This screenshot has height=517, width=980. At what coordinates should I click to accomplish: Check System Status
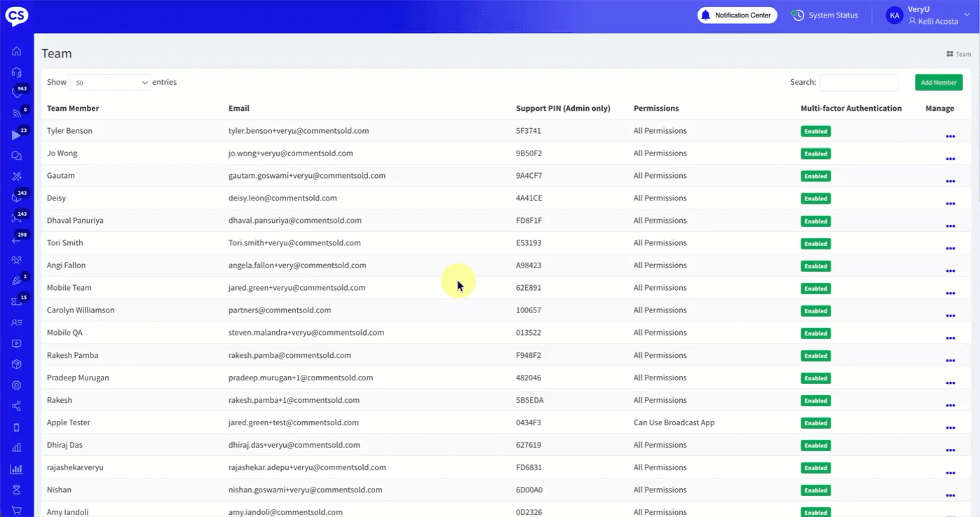[825, 15]
